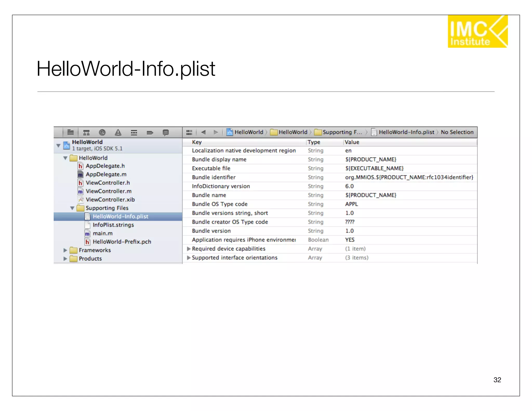Image resolution: width=532 pixels, height=411 pixels.
Task: Select Bundle OS Type code key
Action: 220,204
